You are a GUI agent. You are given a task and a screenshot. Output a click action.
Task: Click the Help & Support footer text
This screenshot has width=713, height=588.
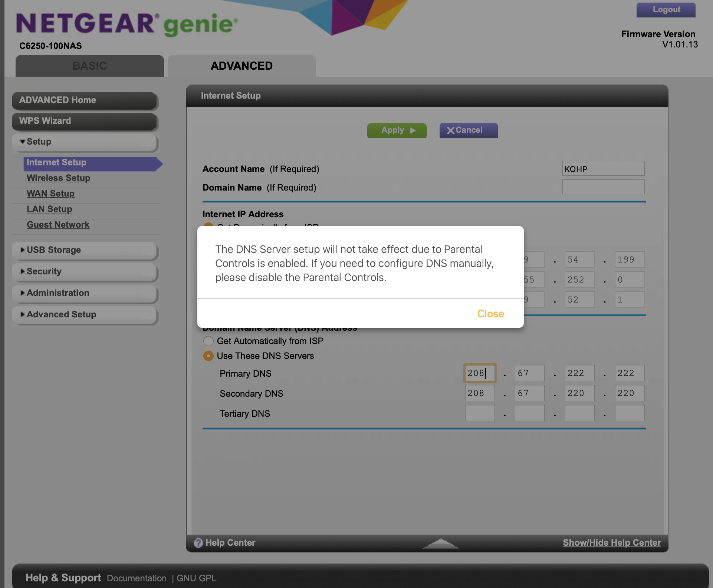(x=63, y=578)
